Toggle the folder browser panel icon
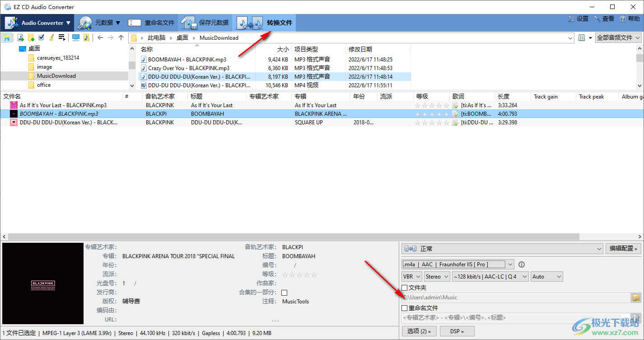 7,38
